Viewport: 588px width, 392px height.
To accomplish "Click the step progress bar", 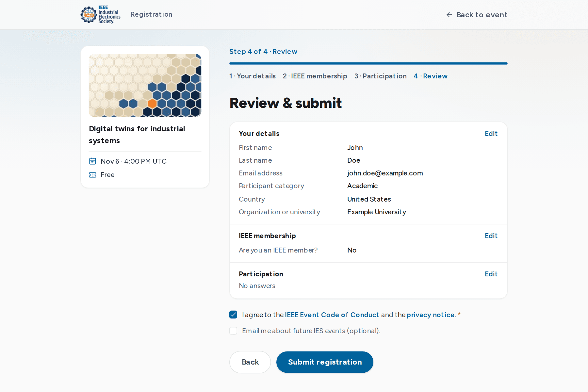I will (x=368, y=63).
